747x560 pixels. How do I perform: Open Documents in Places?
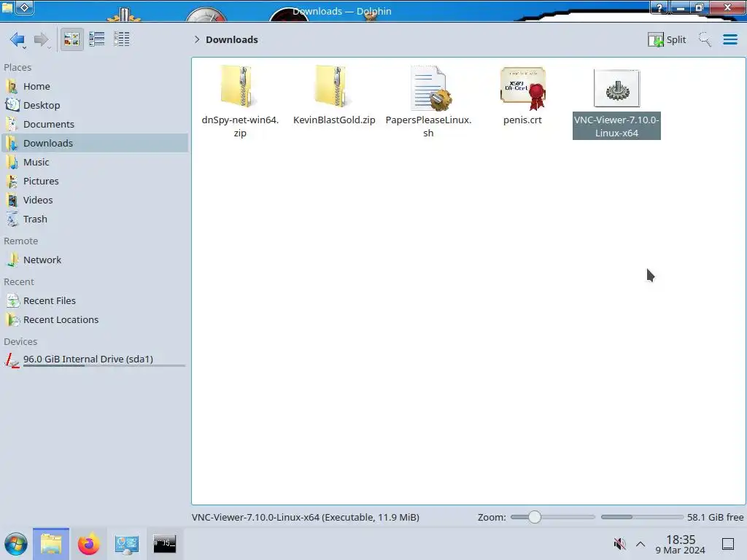pyautogui.click(x=95, y=124)
